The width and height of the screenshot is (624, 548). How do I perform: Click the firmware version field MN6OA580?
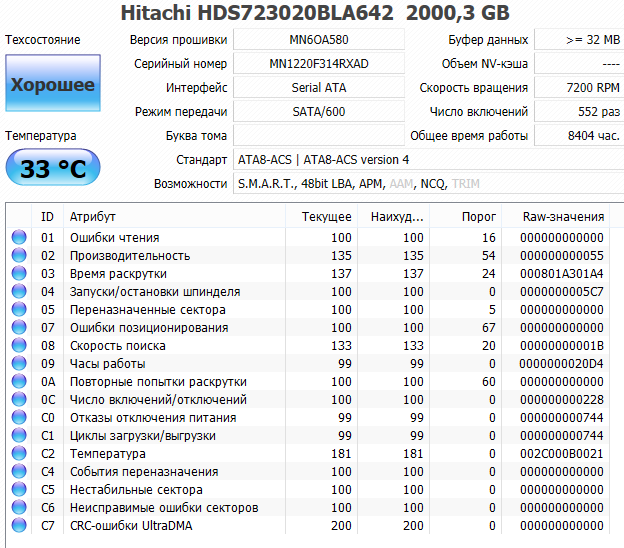coord(318,40)
